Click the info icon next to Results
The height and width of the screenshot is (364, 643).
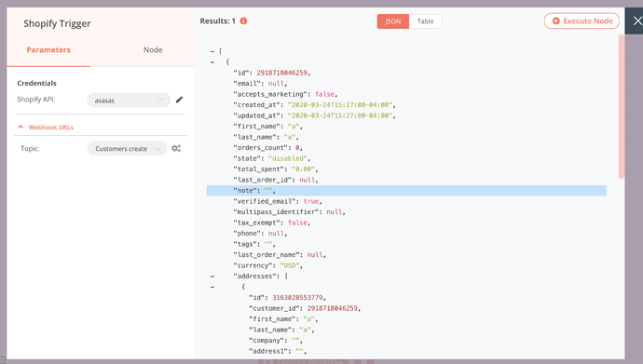pos(243,20)
